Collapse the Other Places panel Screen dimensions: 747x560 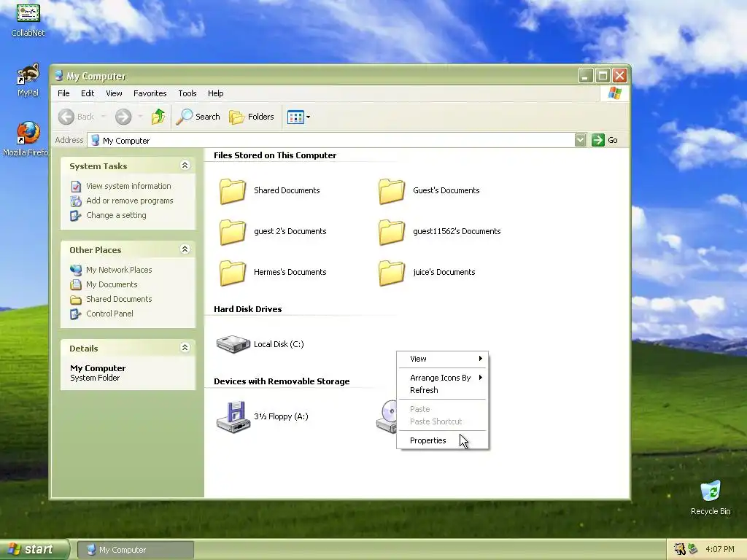click(185, 249)
